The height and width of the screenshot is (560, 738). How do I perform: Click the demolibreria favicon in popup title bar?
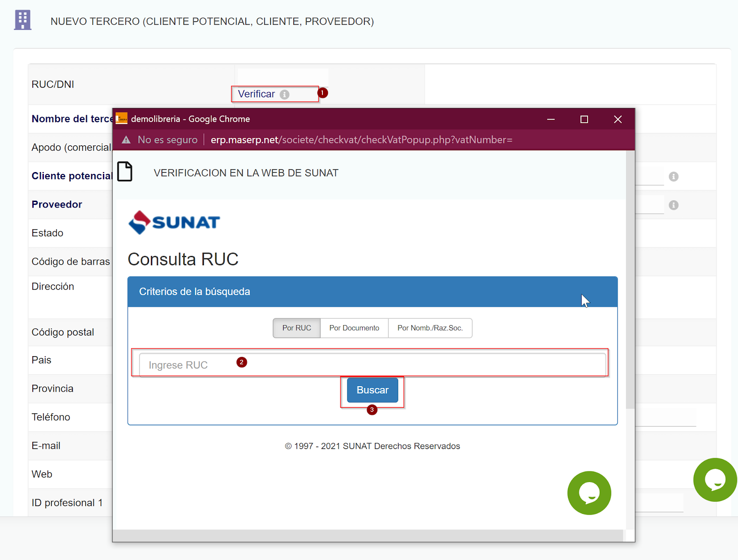[x=121, y=119]
